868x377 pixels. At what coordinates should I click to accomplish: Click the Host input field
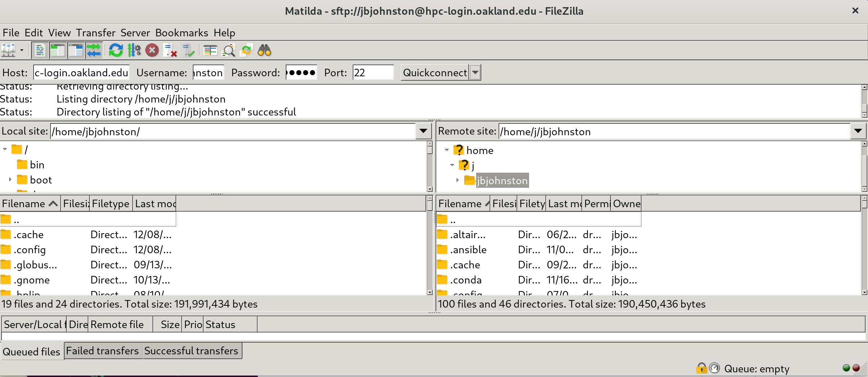(x=81, y=73)
